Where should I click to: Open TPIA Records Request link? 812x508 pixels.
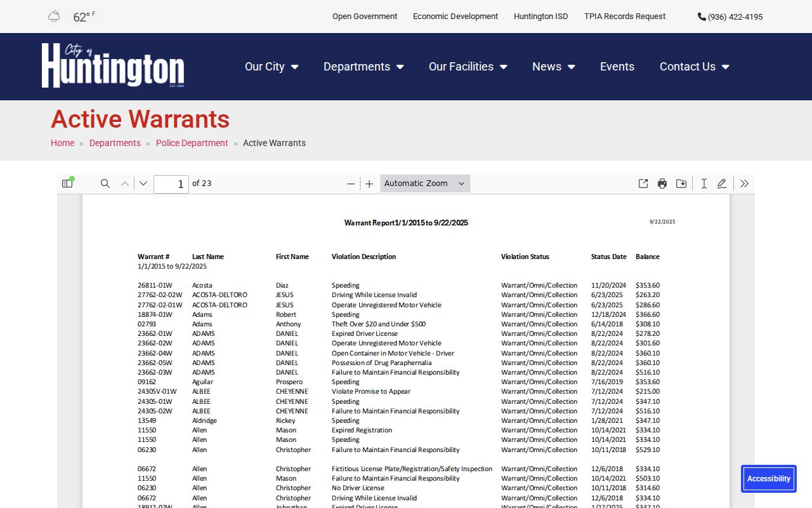pos(625,17)
